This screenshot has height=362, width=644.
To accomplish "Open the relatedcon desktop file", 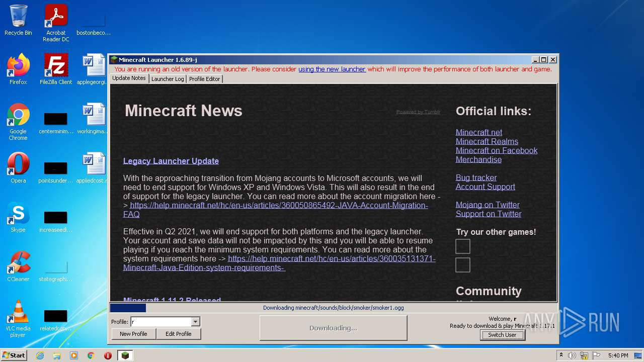I will [56, 320].
